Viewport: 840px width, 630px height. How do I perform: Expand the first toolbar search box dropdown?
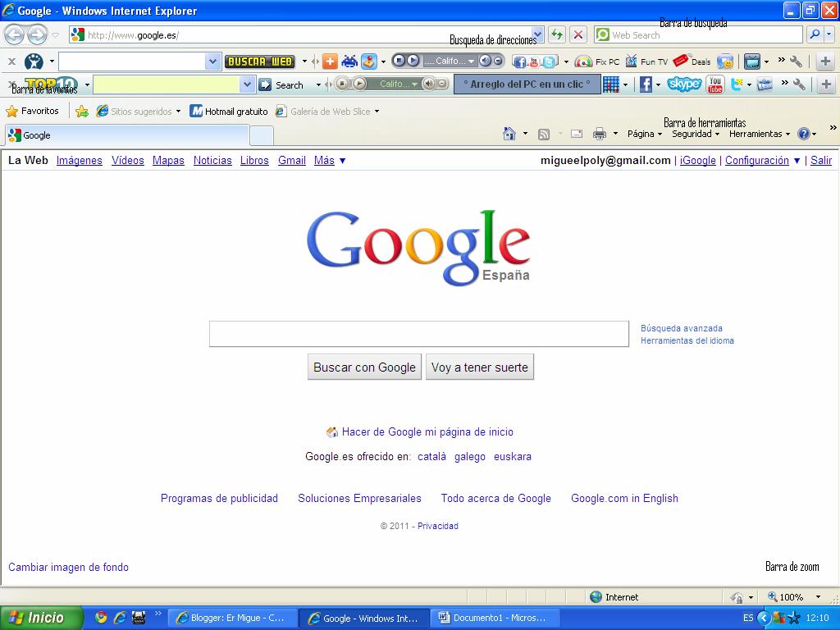point(212,62)
